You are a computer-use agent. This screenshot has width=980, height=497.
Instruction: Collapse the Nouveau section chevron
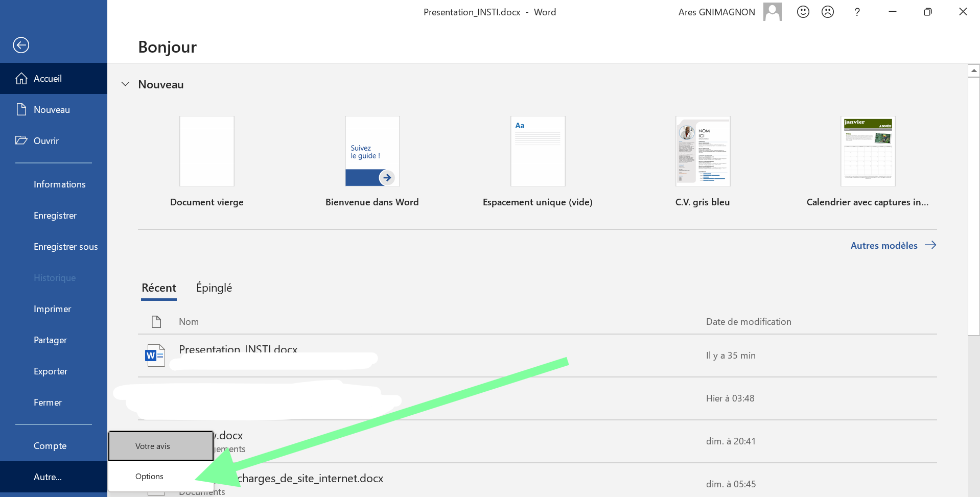pyautogui.click(x=125, y=84)
